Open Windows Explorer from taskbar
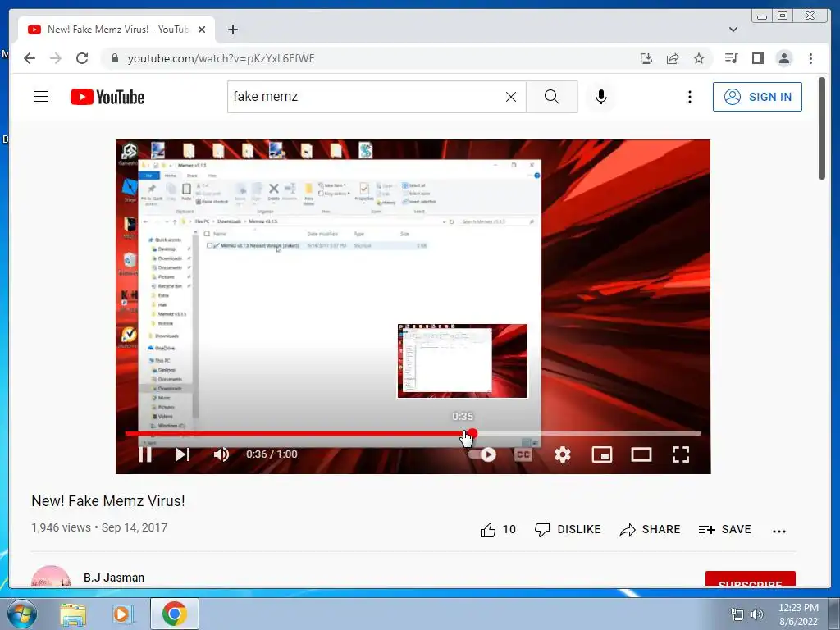This screenshot has width=840, height=630. coord(73,614)
